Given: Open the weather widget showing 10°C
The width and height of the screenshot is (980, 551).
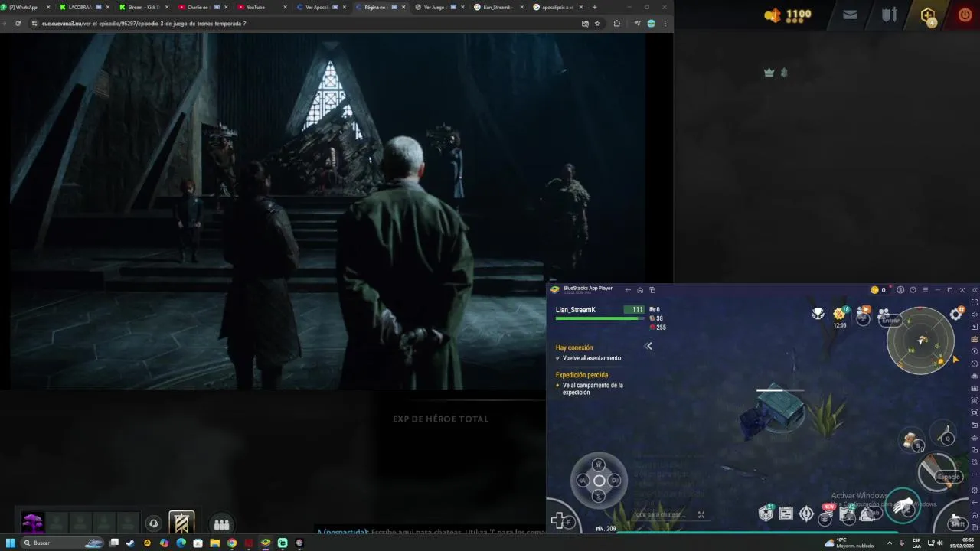Looking at the screenshot, I should click(849, 543).
